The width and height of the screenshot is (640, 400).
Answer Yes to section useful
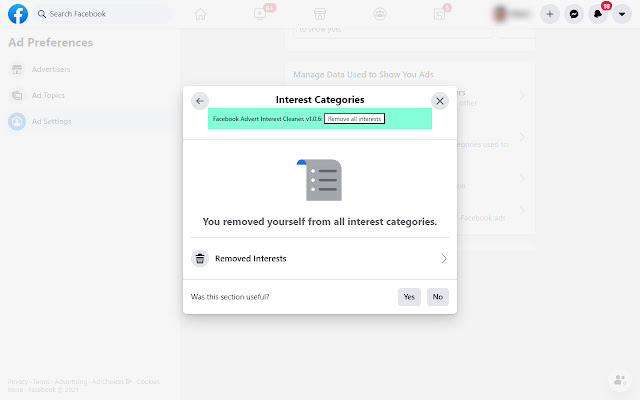(x=409, y=297)
